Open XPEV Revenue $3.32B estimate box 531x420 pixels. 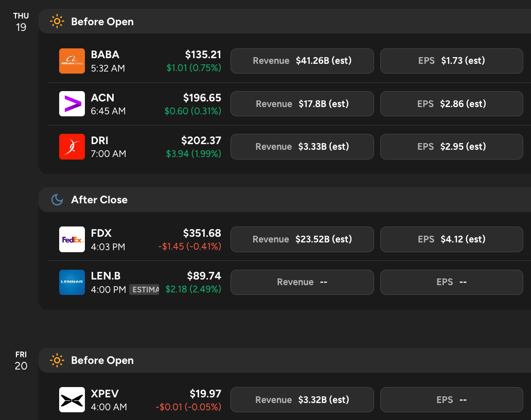point(302,400)
